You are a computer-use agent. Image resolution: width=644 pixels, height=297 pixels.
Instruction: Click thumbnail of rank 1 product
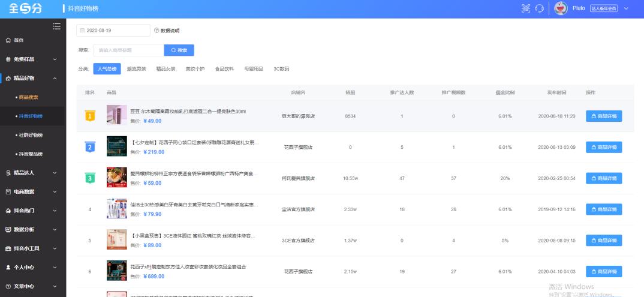[117, 115]
